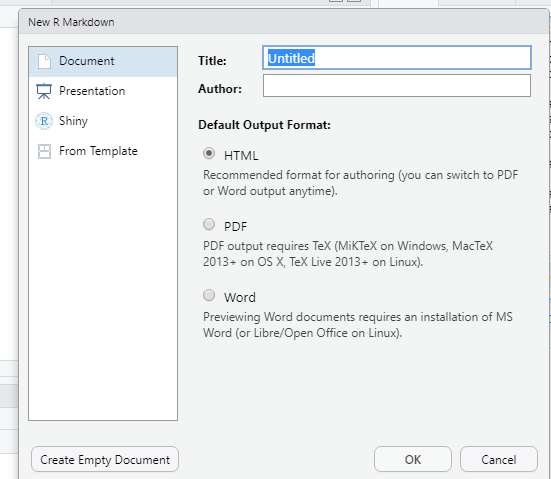Click the New R Markdown title bar
This screenshot has height=479, width=551.
pos(284,22)
